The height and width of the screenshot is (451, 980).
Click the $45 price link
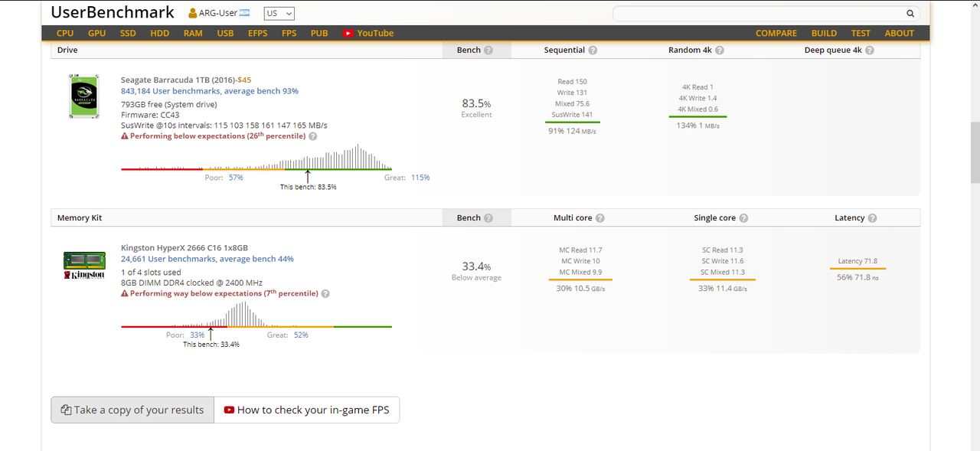(x=244, y=80)
